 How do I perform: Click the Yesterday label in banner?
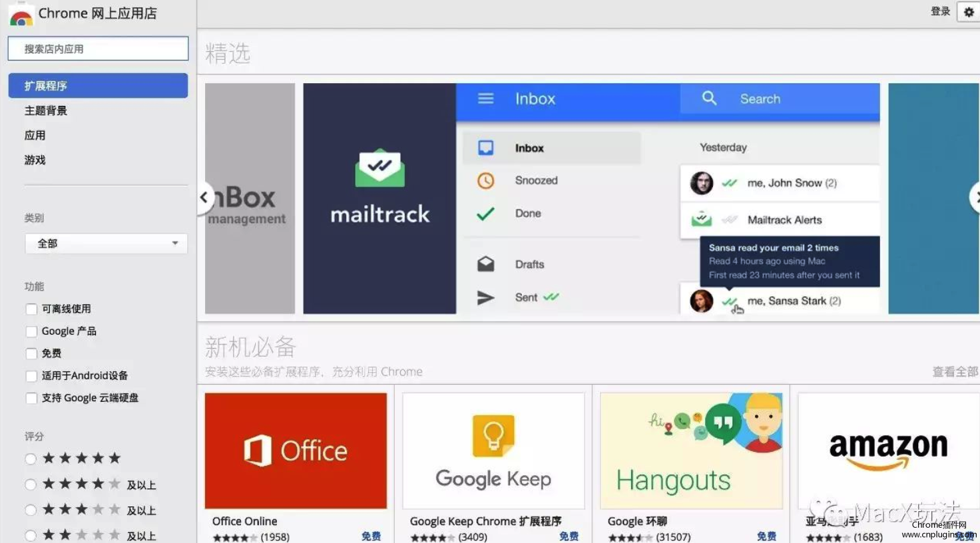tap(723, 147)
